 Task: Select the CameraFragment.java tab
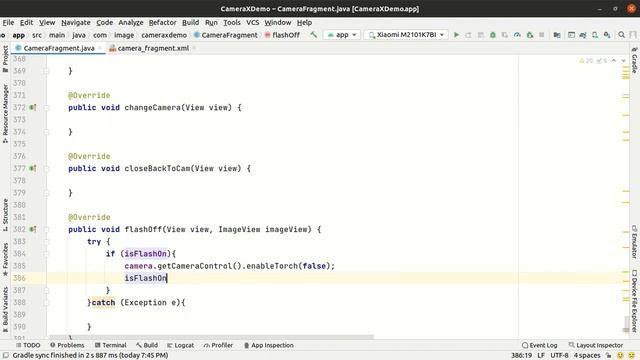coord(59,48)
